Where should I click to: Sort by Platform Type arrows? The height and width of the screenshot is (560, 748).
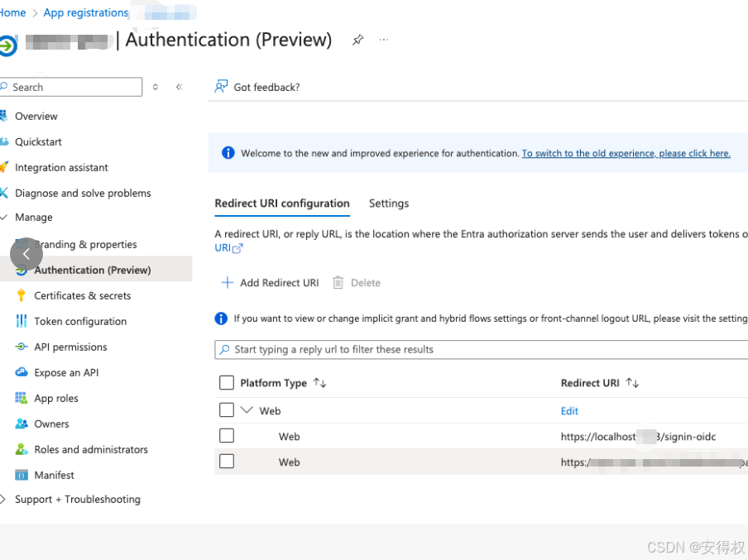tap(319, 382)
